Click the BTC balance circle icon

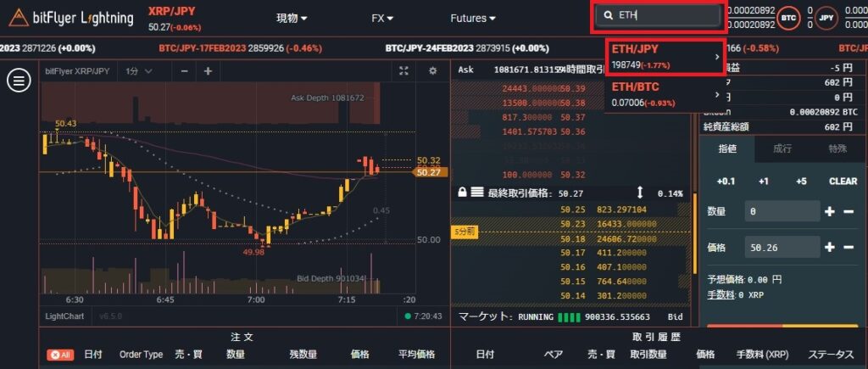tap(787, 18)
